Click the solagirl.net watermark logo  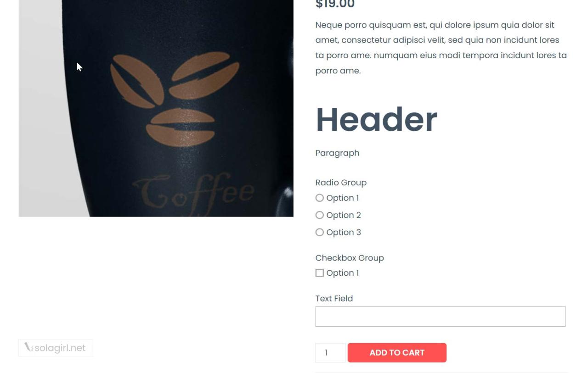click(56, 348)
